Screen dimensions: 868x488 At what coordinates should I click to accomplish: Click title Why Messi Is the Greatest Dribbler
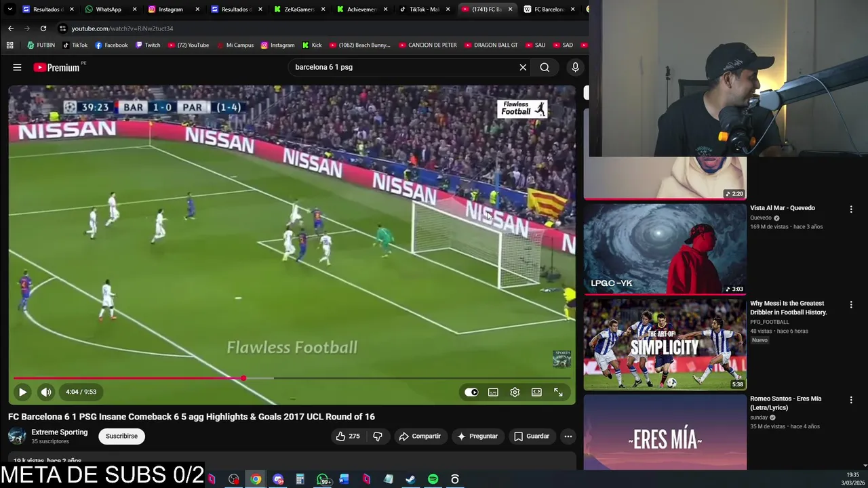[x=788, y=308]
